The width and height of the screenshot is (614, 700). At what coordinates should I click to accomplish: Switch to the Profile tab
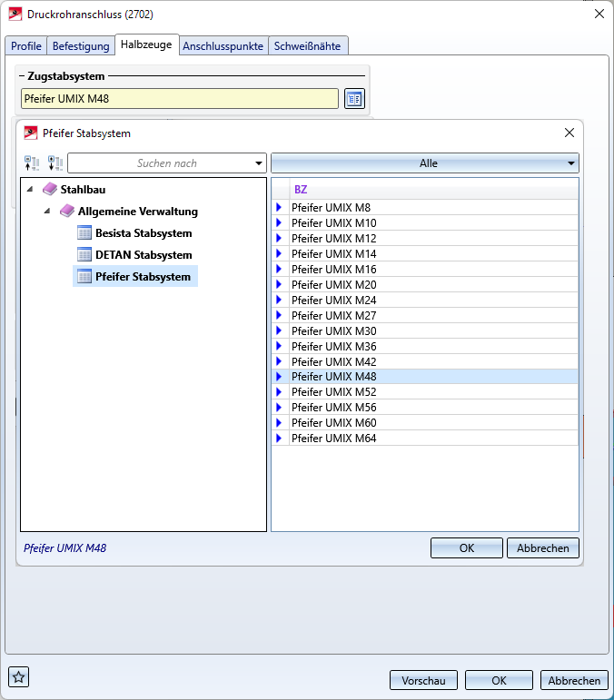click(x=26, y=46)
